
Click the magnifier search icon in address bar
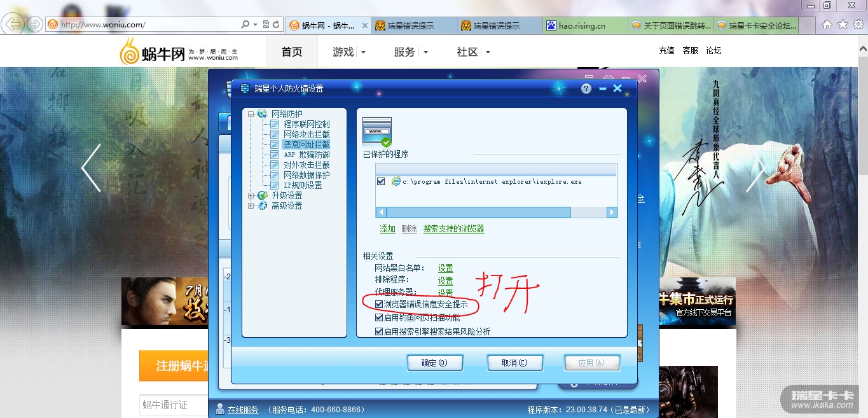click(245, 25)
